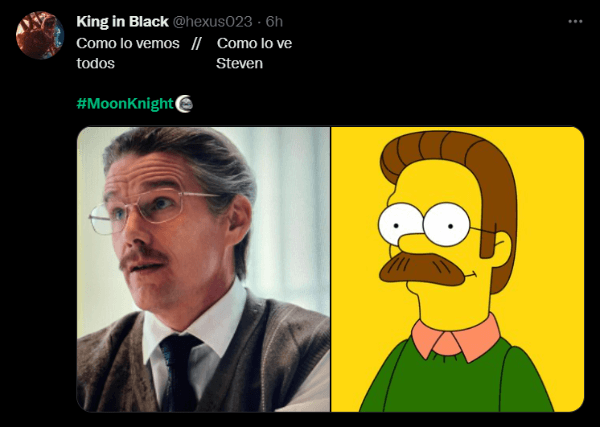Click the pink collar on the cartoon character
600x427 pixels.
click(x=456, y=337)
